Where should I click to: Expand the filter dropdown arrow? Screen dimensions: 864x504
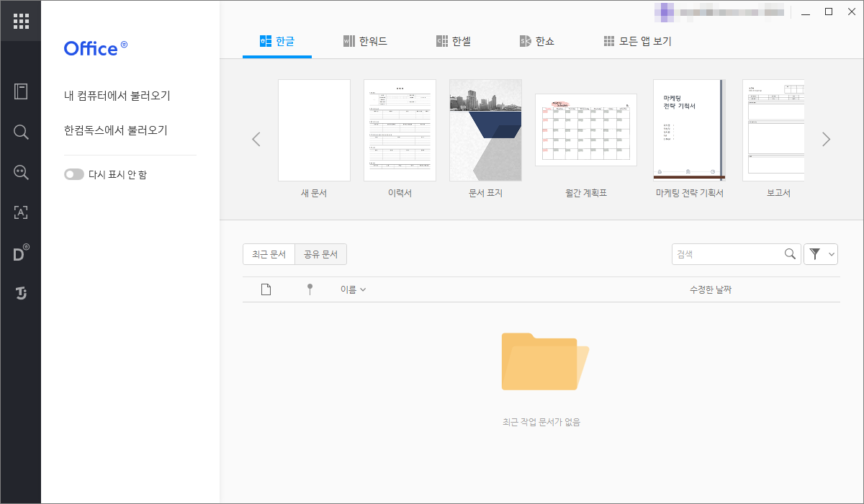pyautogui.click(x=832, y=253)
